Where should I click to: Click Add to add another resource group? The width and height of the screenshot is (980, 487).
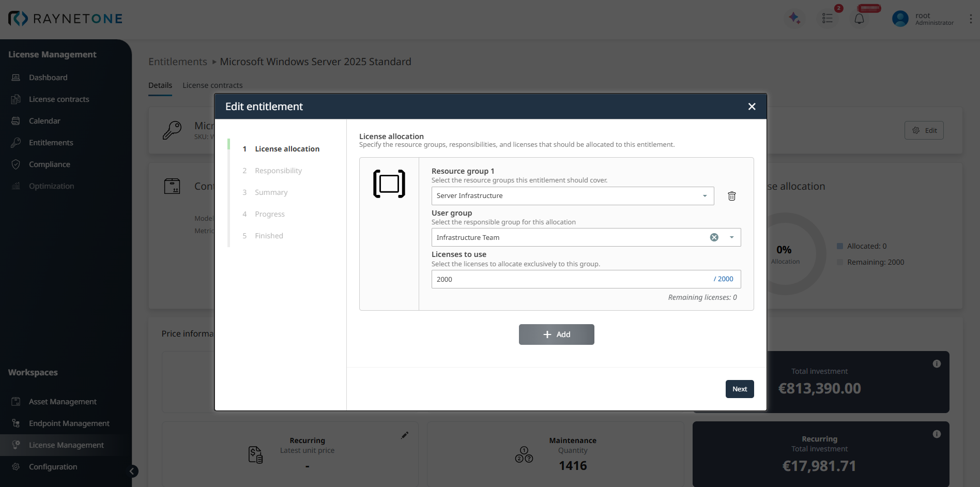(x=557, y=334)
